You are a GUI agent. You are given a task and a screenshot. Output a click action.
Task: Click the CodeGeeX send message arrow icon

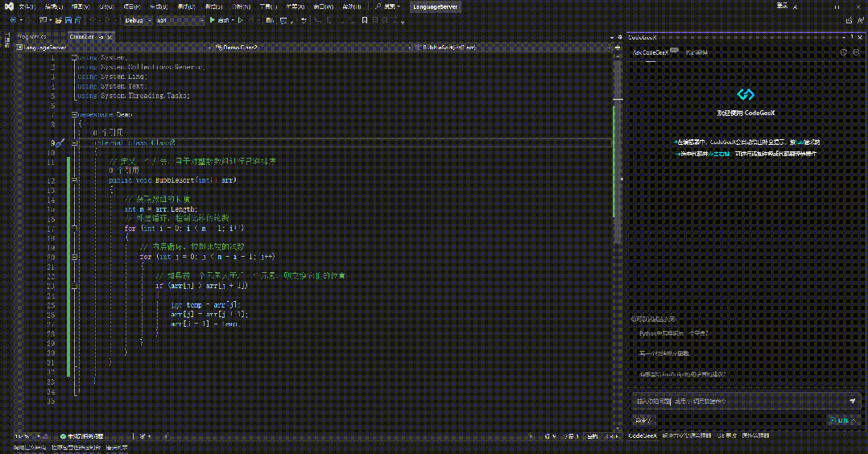[x=853, y=401]
